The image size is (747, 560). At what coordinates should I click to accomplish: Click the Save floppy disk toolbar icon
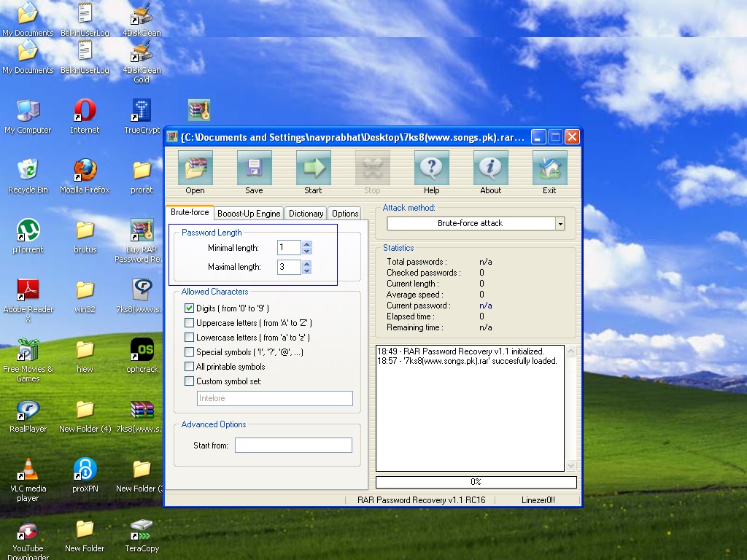(254, 168)
